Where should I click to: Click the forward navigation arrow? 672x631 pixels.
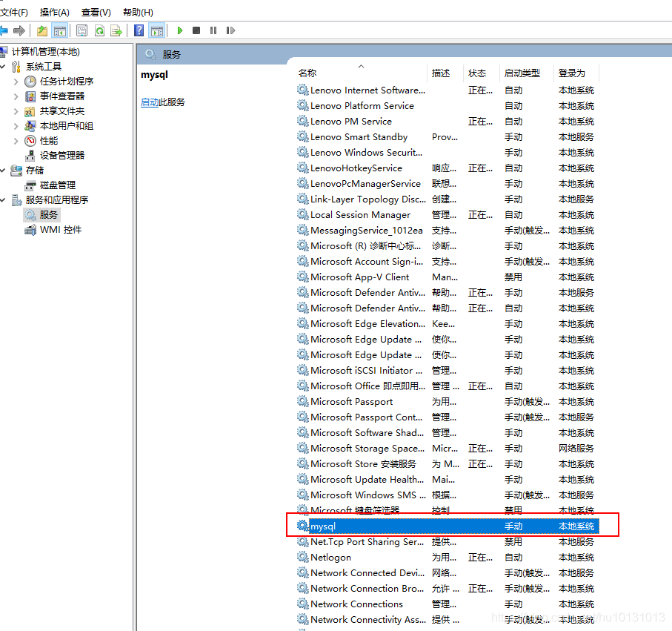point(19,30)
